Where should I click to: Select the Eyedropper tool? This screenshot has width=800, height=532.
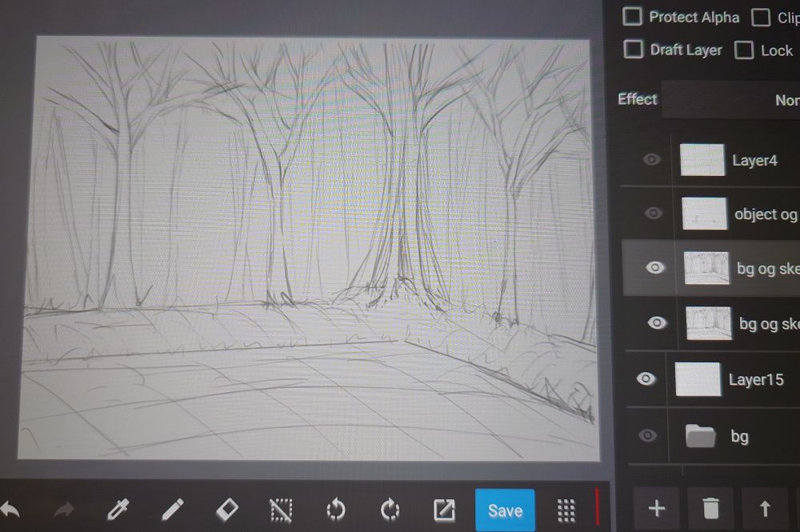[118, 508]
